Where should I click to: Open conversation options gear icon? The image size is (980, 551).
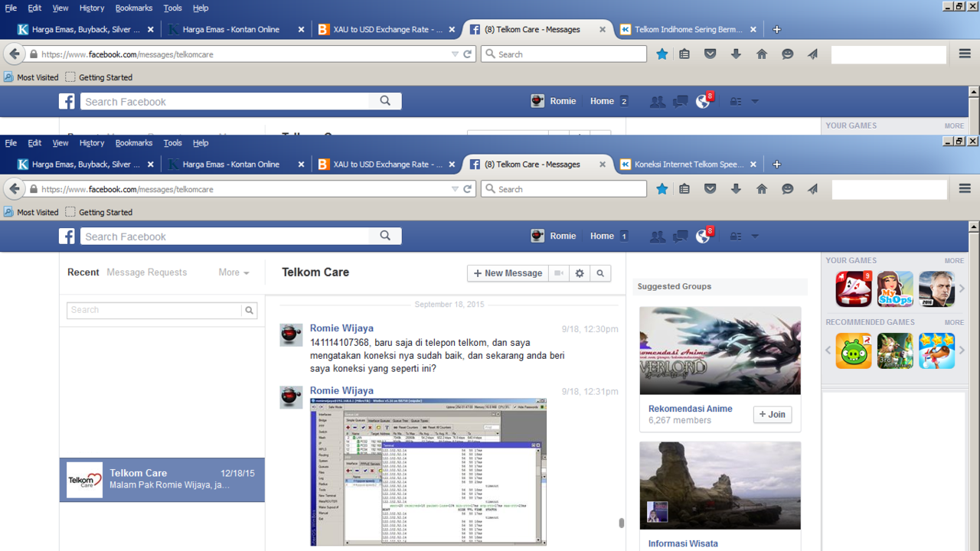coord(580,273)
